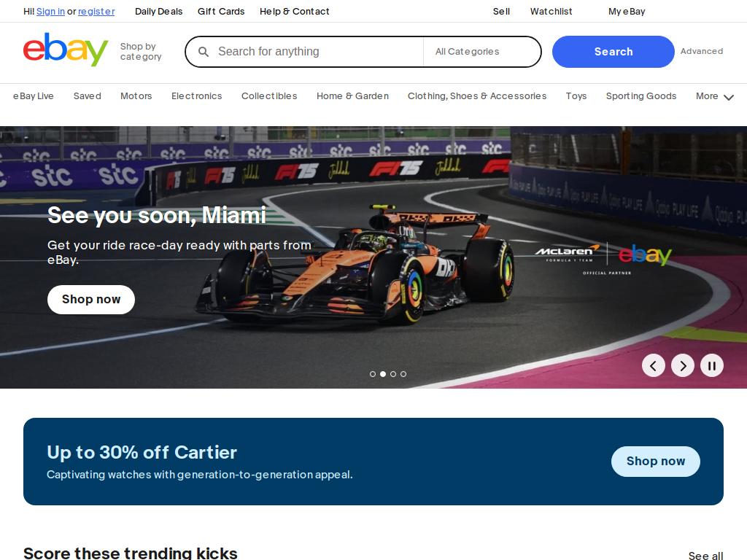Click Shop now on Miami banner

point(91,300)
